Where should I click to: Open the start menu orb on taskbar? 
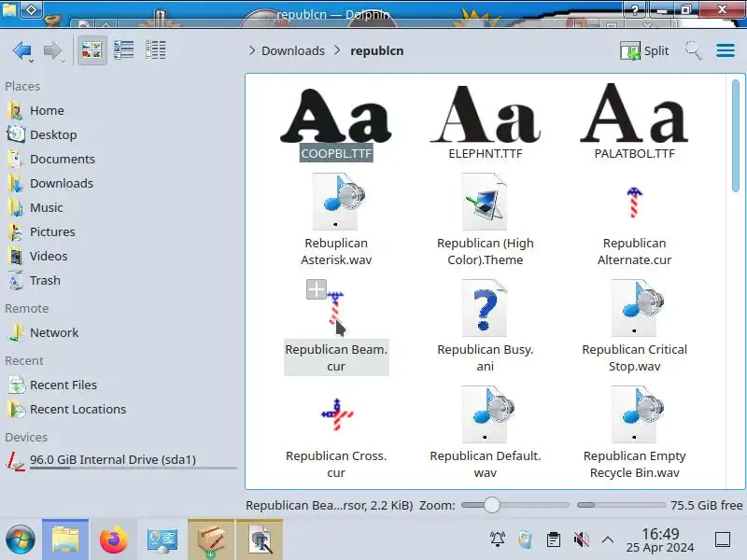tap(20, 540)
